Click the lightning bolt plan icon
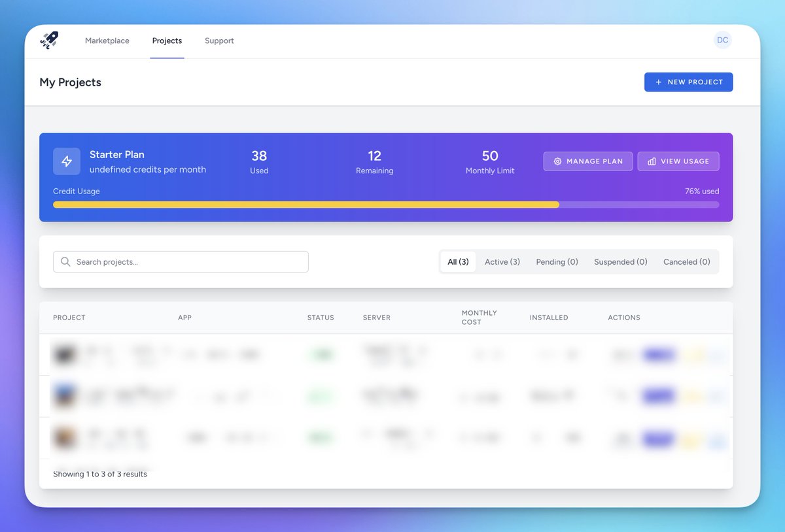 point(67,161)
